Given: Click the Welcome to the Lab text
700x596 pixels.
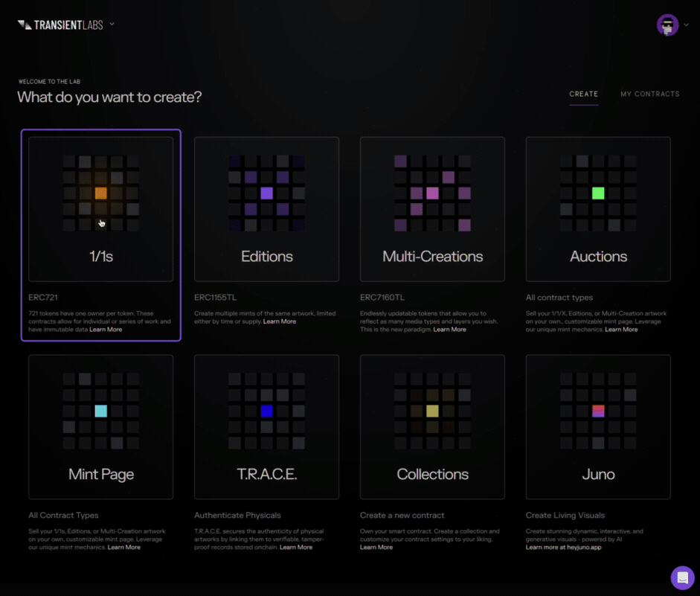Looking at the screenshot, I should [x=49, y=82].
